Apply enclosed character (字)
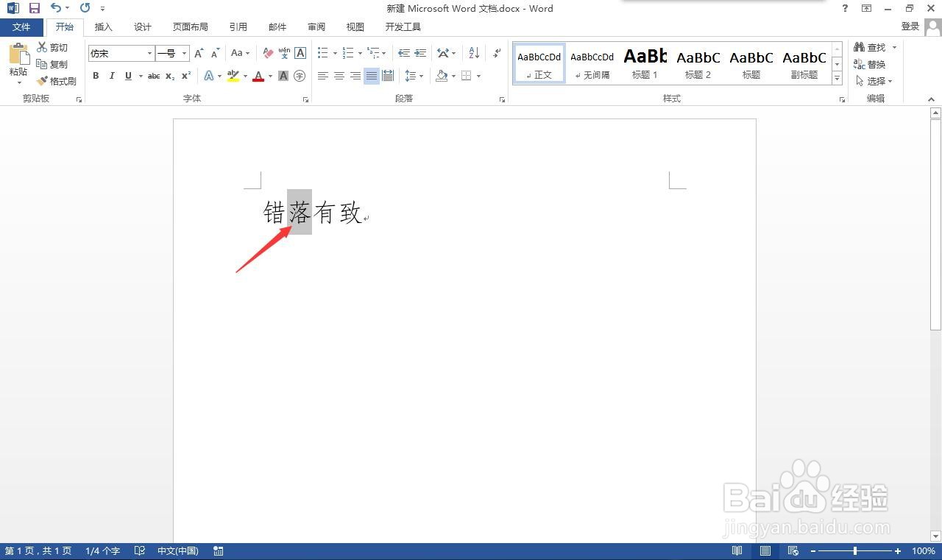 pos(300,76)
